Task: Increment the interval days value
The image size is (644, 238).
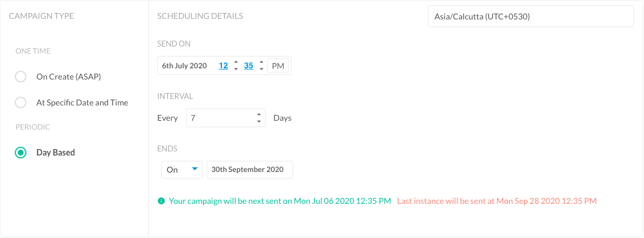Action: (x=259, y=115)
